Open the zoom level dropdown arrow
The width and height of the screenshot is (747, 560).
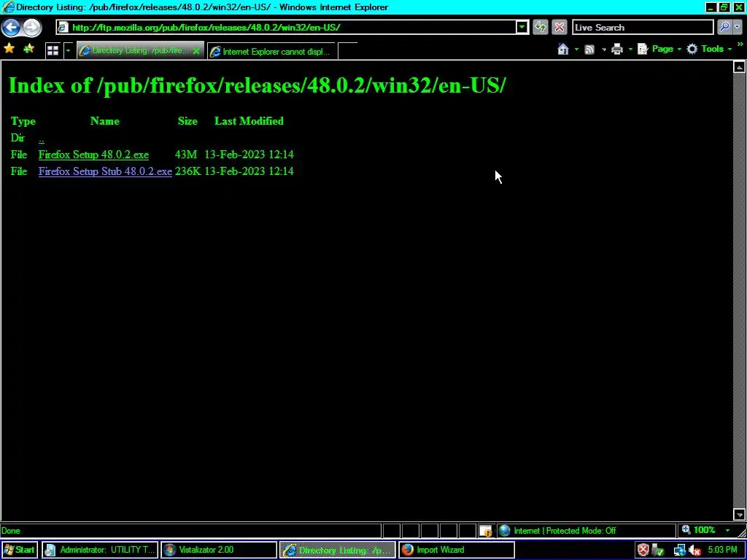click(727, 531)
